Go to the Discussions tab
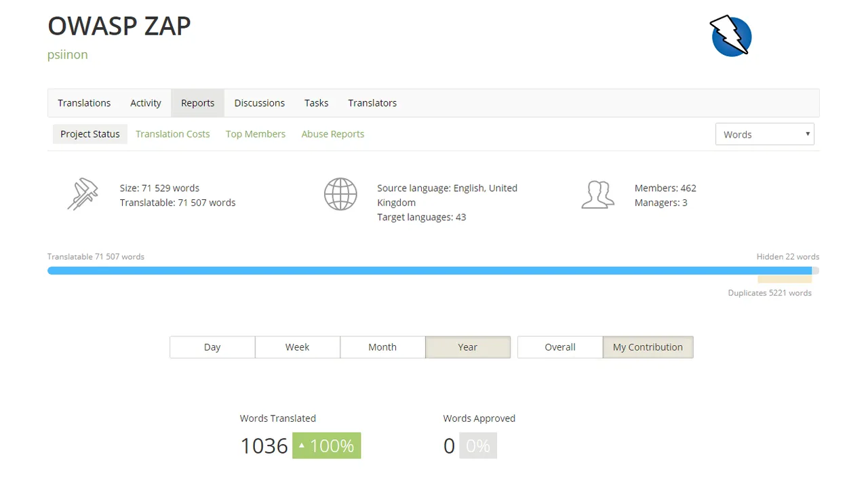The width and height of the screenshot is (868, 501). click(260, 103)
